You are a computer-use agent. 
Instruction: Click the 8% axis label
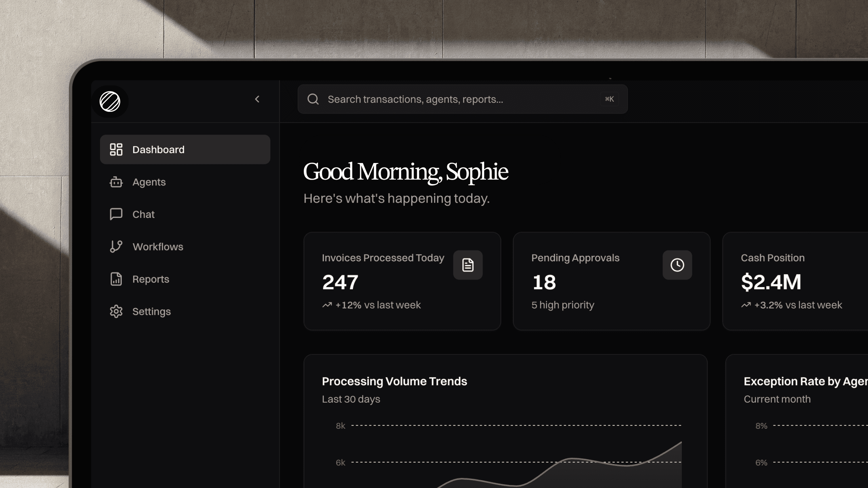pyautogui.click(x=761, y=426)
